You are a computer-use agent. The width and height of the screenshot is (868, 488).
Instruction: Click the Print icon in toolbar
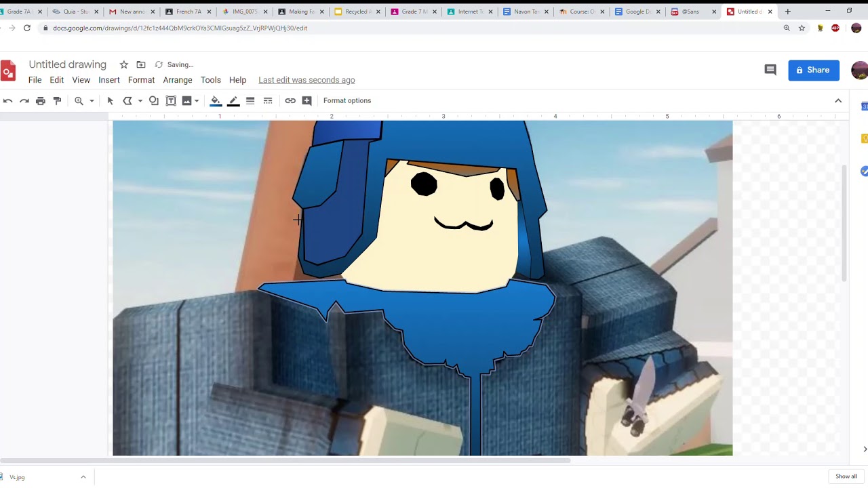(x=41, y=100)
